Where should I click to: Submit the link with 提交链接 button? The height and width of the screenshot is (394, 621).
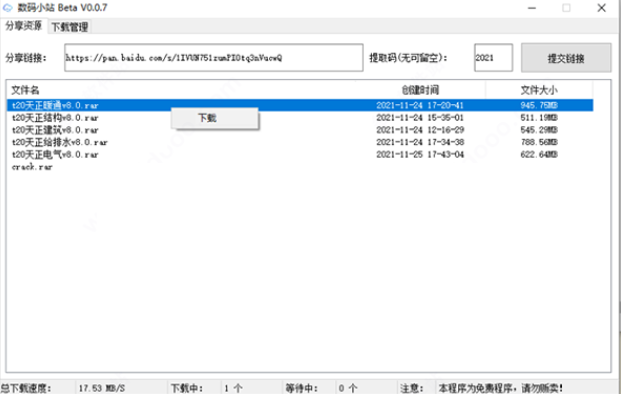tap(566, 58)
